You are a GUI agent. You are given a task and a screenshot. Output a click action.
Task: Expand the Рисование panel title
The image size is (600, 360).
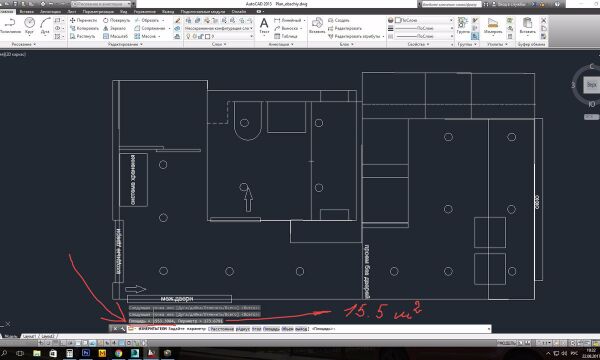click(23, 44)
